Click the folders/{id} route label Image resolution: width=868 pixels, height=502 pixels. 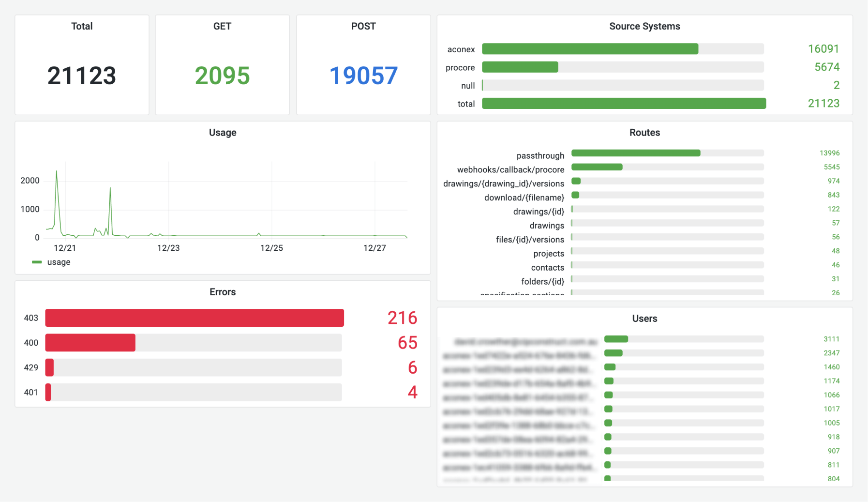point(543,282)
